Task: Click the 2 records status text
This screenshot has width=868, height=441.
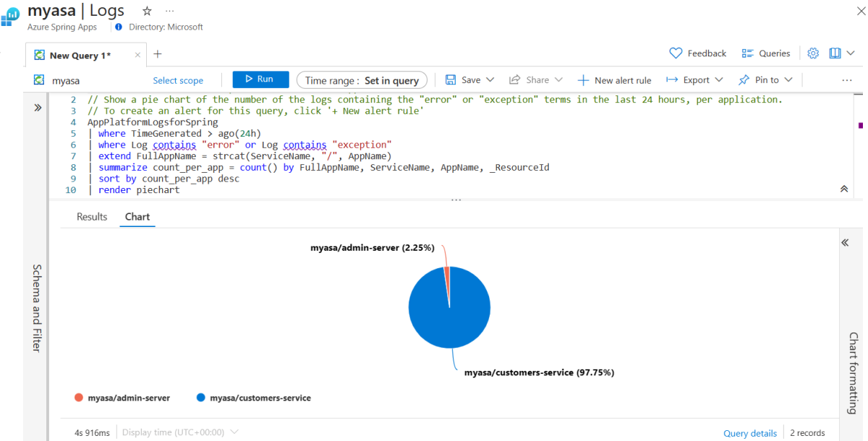Action: 808,433
